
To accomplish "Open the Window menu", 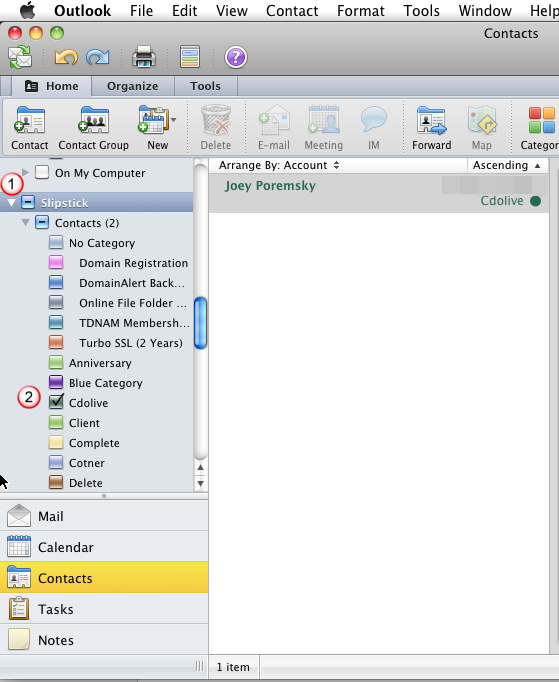I will coord(485,10).
